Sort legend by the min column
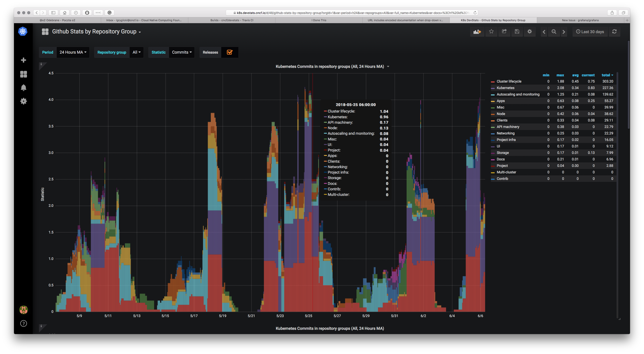 (546, 75)
